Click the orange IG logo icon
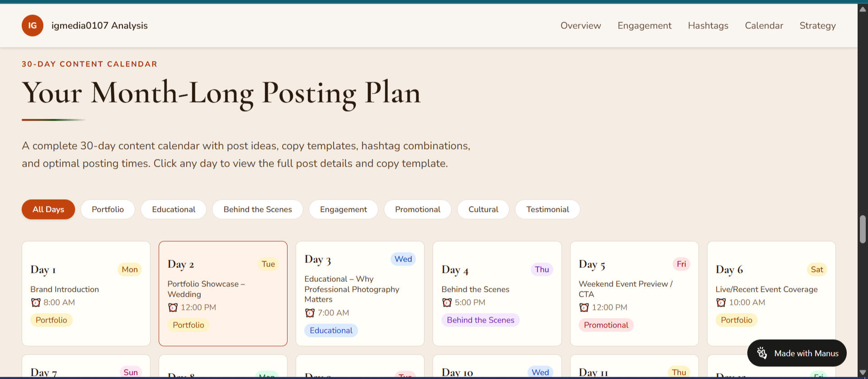The width and height of the screenshot is (868, 379). [33, 26]
